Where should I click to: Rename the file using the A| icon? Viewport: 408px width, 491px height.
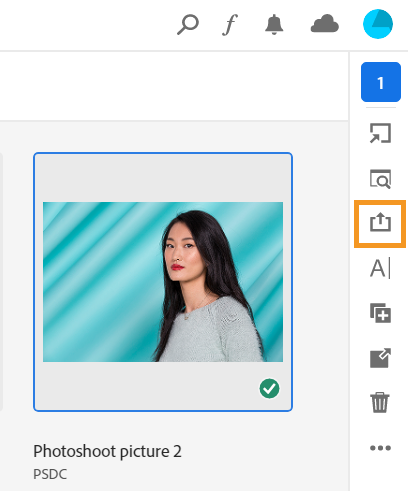tap(380, 268)
